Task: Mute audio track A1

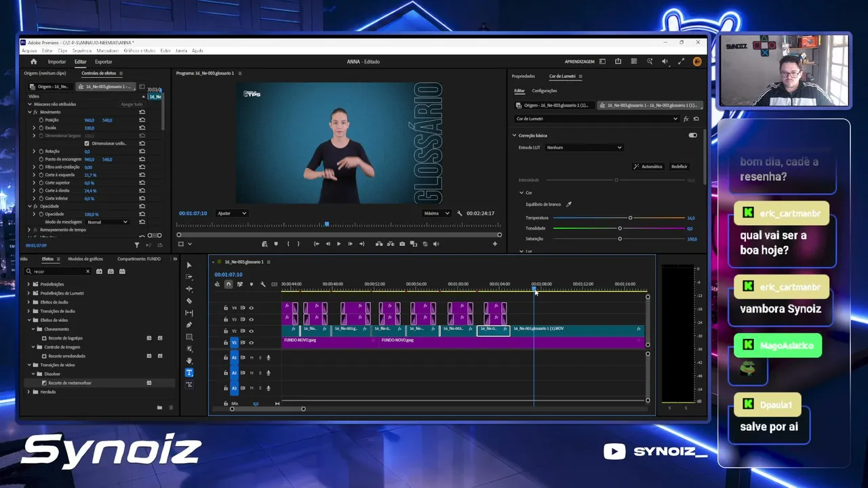Action: 252,358
